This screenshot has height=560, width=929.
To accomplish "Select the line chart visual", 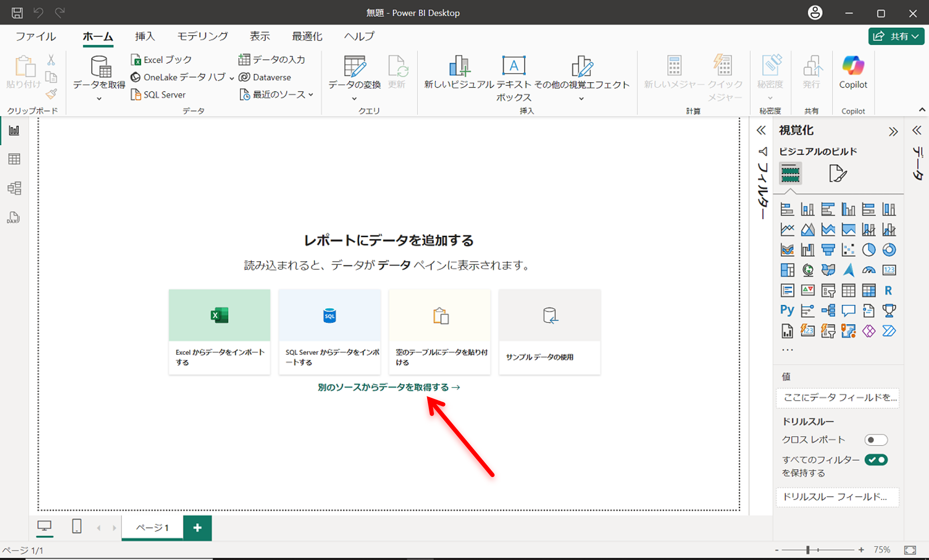I will pos(787,230).
